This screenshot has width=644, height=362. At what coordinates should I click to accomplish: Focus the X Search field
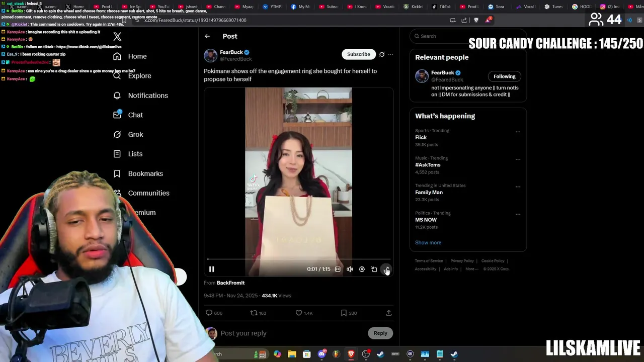468,36
